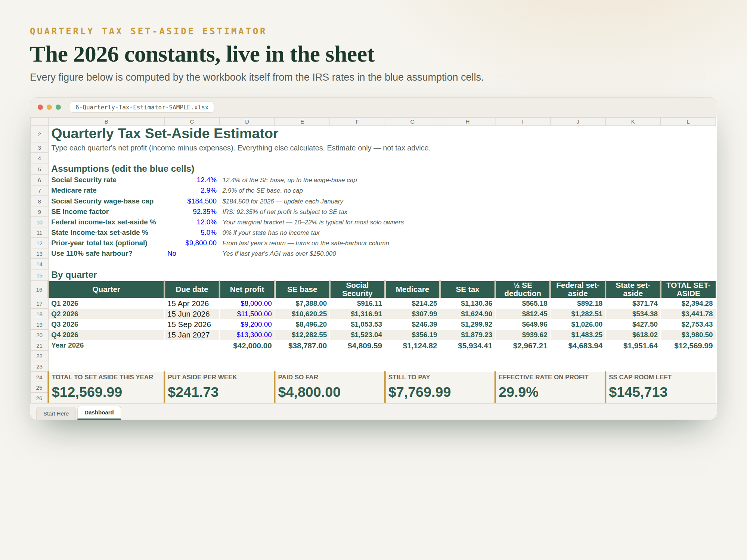Click the red close window dot
Screen dimensions: 747x560
coord(40,107)
